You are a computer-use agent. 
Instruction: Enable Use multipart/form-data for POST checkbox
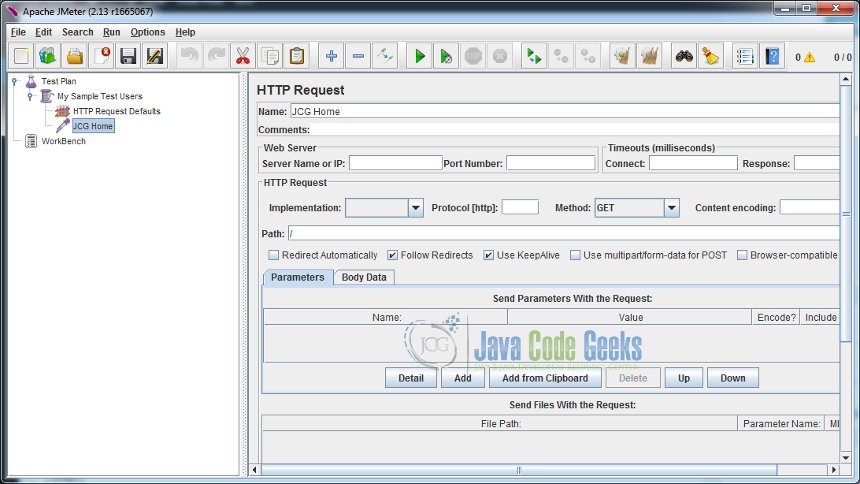[575, 255]
